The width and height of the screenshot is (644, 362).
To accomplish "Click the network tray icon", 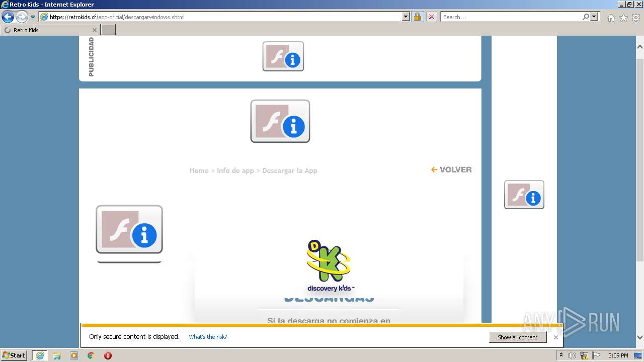I will pos(584,355).
